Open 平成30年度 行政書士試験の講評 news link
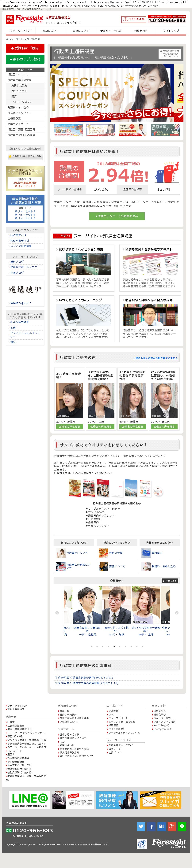This screenshot has height=868, width=192. click(x=84, y=678)
